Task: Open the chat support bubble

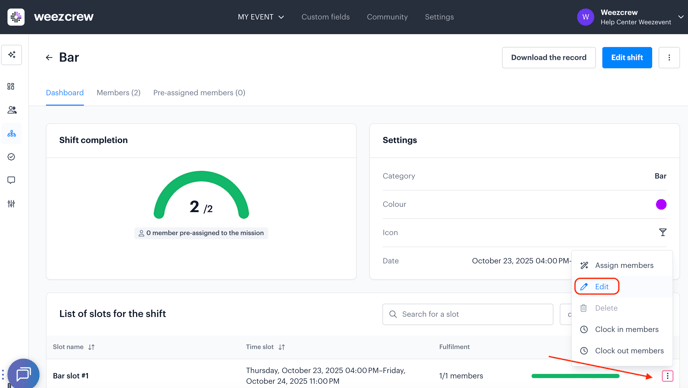Action: click(23, 374)
